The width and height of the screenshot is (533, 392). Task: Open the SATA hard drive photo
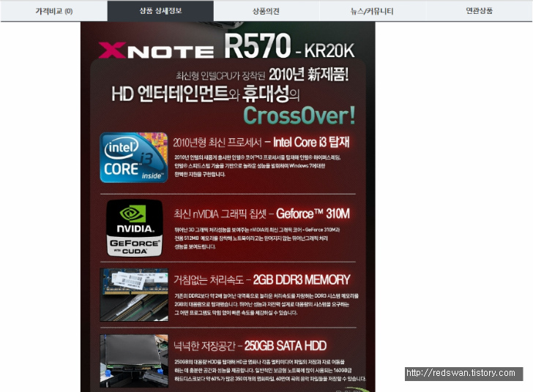click(x=134, y=361)
